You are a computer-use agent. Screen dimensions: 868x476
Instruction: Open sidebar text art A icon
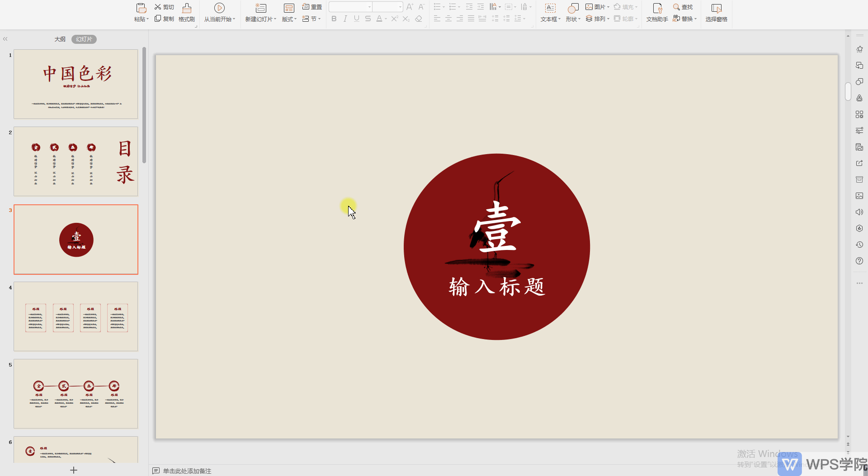point(859,98)
